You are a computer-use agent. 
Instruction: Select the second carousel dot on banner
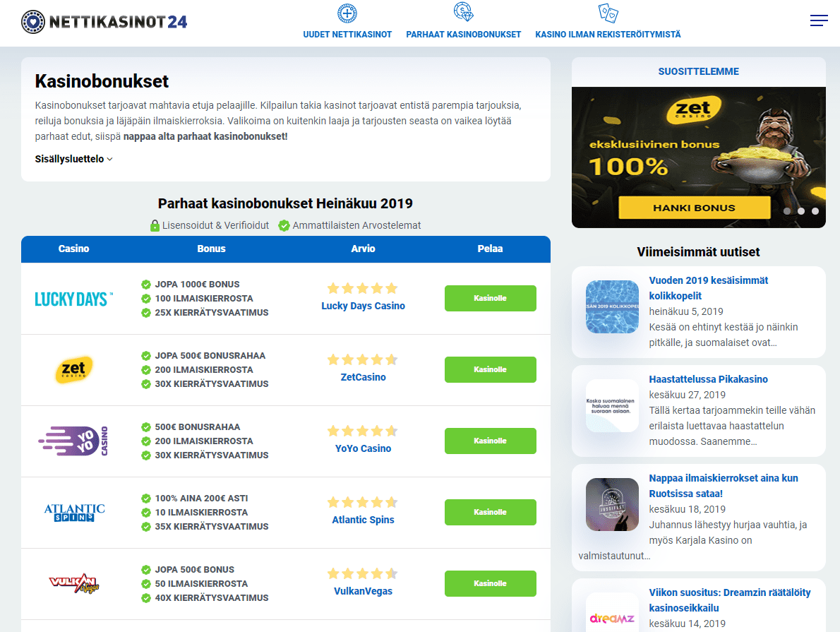click(x=801, y=211)
